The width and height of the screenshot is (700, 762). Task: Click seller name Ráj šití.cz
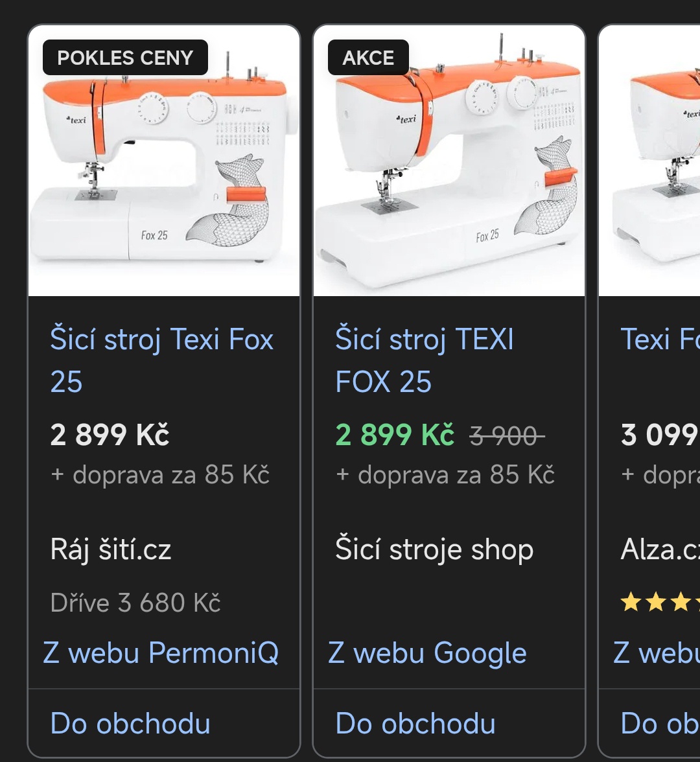[111, 549]
